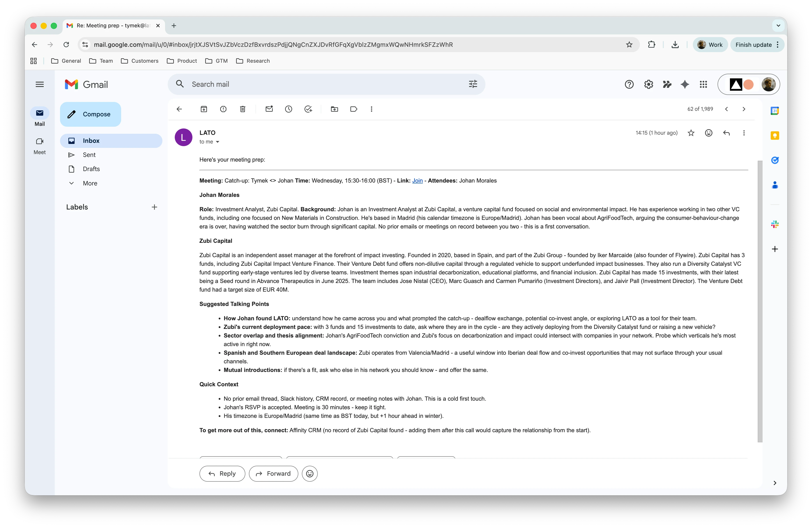This screenshot has width=812, height=528.
Task: Mark the email as unread
Action: 269,109
